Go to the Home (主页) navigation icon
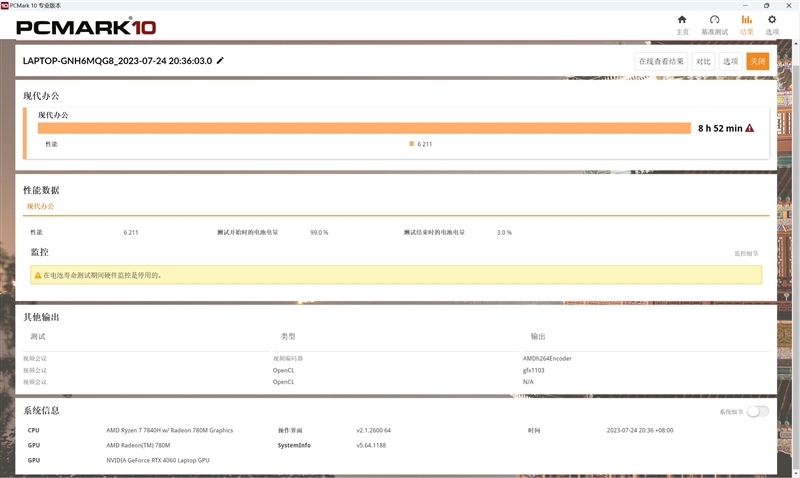 (x=682, y=24)
